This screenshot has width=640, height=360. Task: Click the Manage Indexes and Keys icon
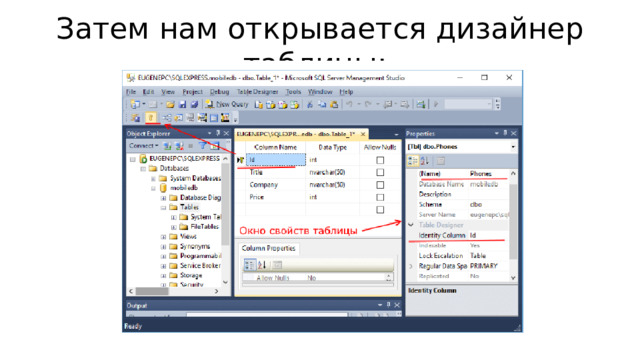point(178,118)
